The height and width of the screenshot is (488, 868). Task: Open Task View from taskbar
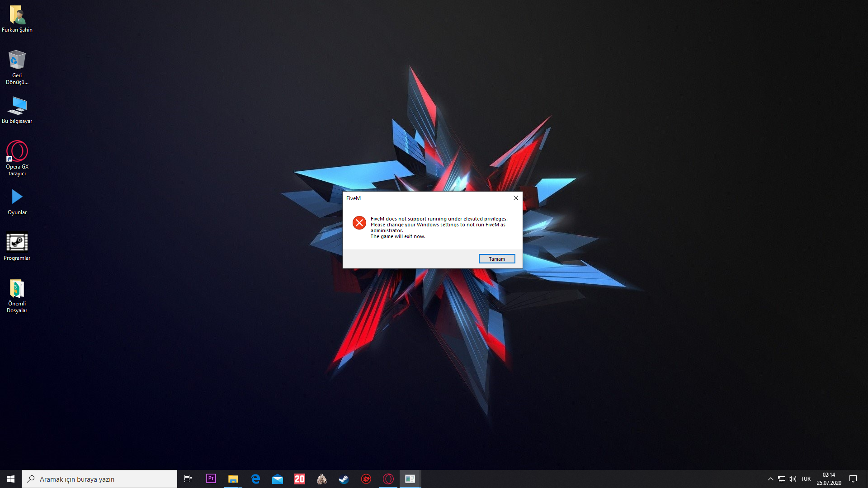[x=188, y=479]
